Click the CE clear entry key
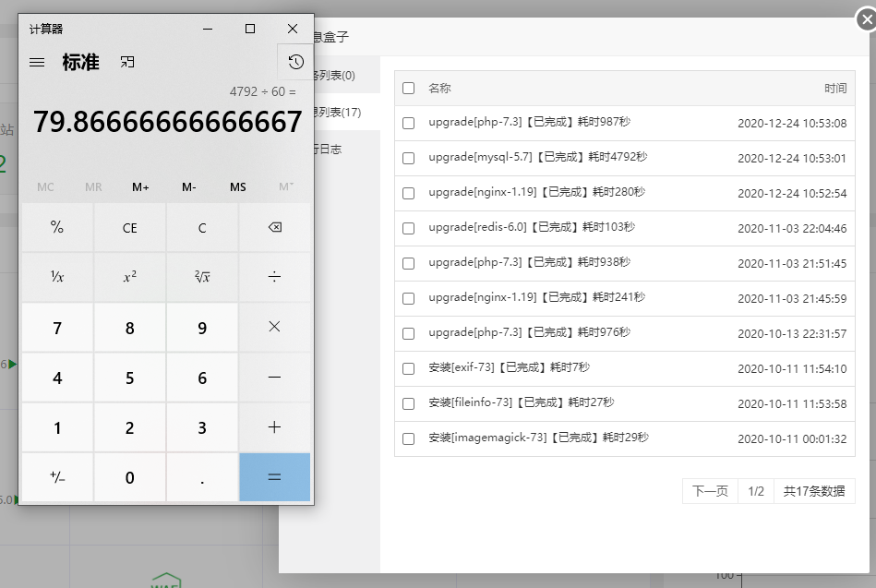This screenshot has height=588, width=876. coord(129,227)
